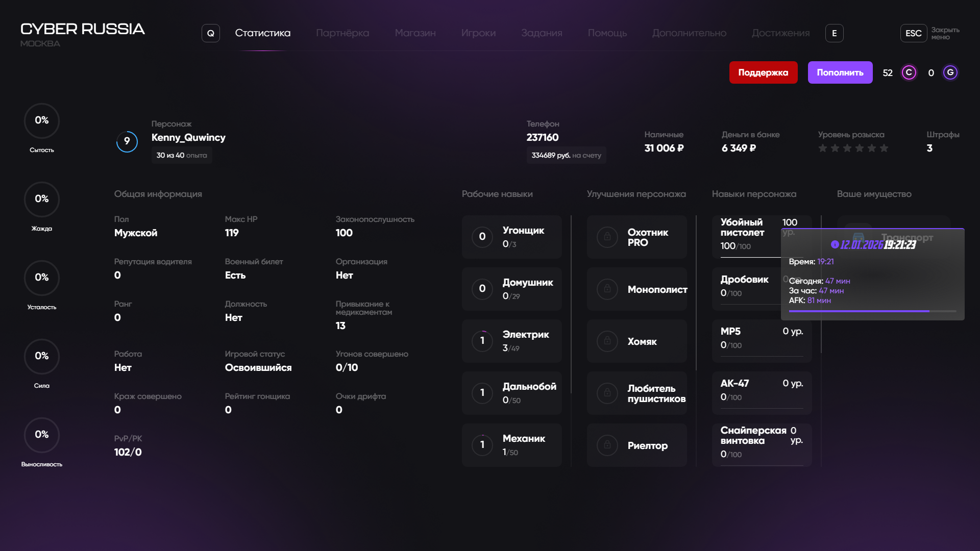Switch to the Достижения tab

(780, 33)
